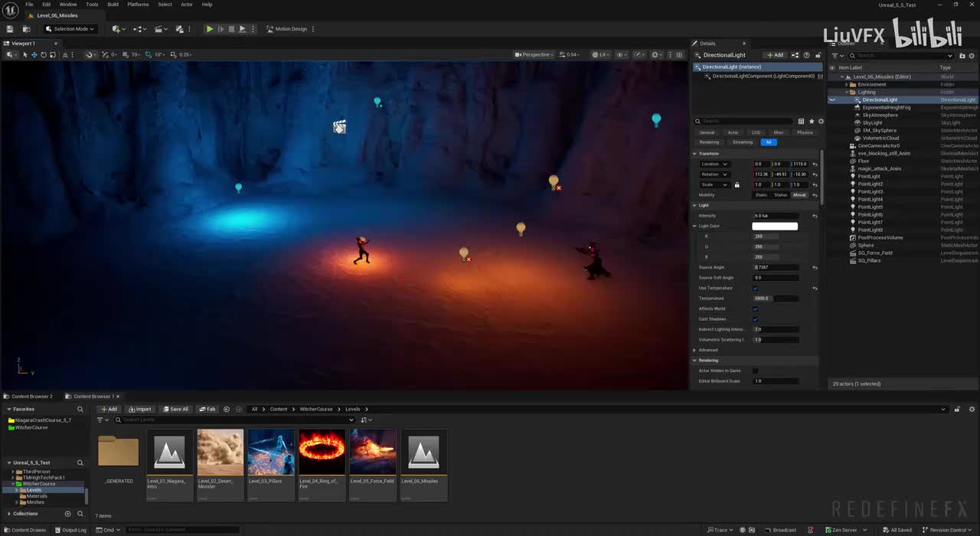The image size is (980, 536).
Task: Click the Details favorites star icon
Action: click(812, 121)
